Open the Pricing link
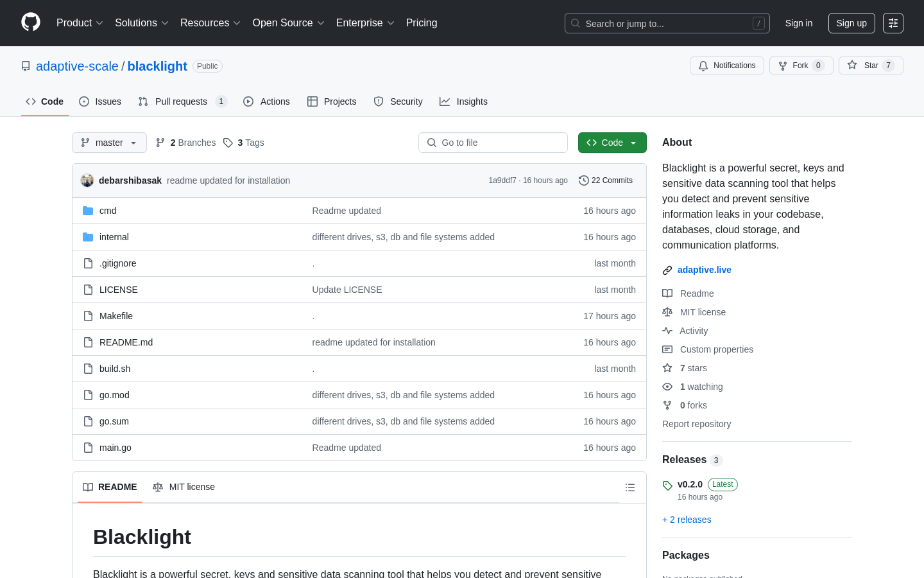Screen dimensions: 924x578 [422, 23]
